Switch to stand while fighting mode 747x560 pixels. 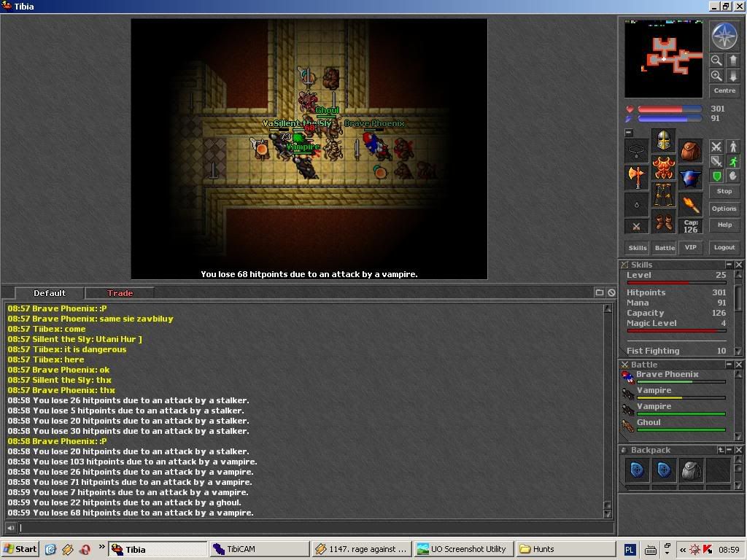733,147
